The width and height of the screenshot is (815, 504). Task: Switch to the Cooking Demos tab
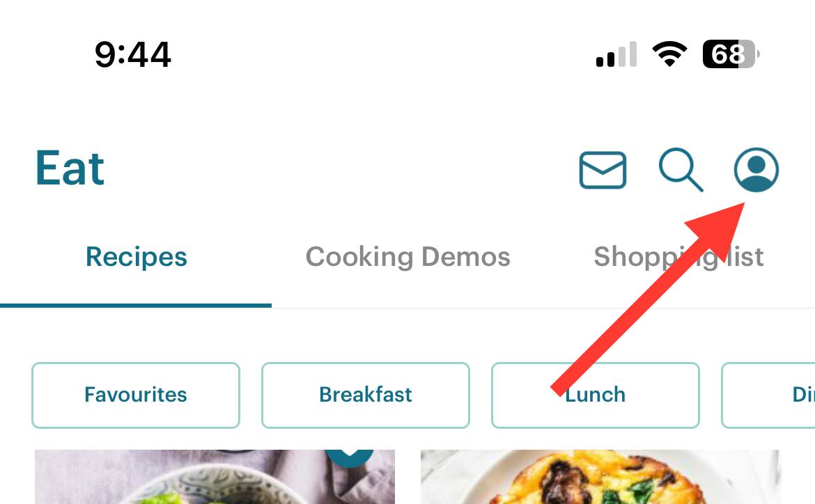pos(408,257)
